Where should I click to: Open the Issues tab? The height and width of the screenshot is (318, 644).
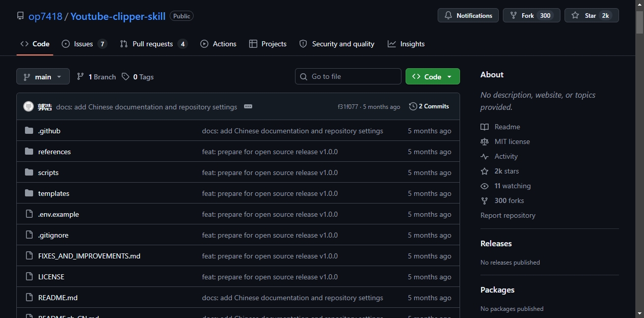point(84,44)
